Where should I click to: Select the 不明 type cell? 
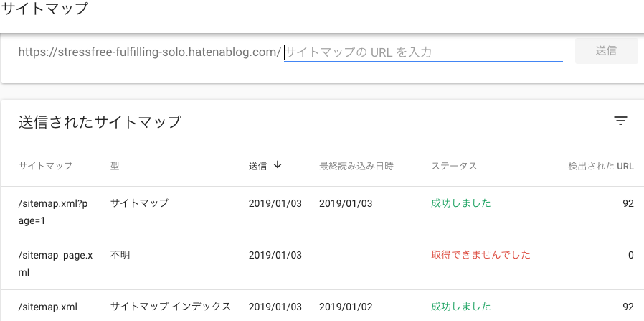point(120,255)
